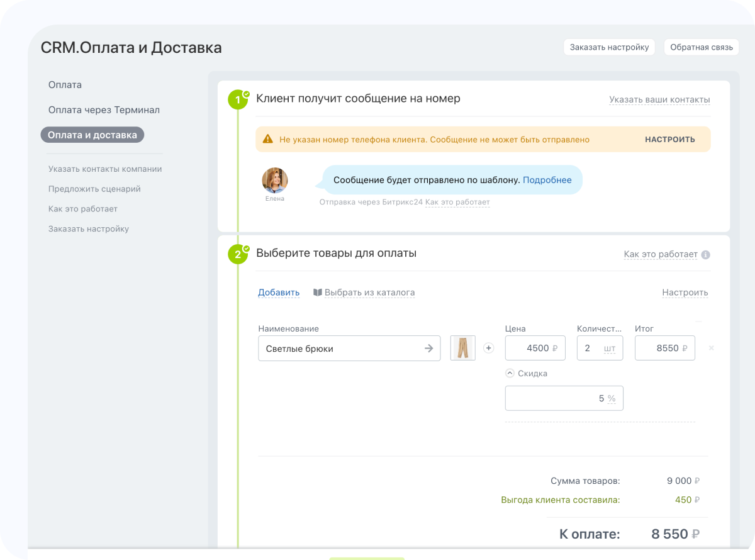Open the шт quantity unit selector
The image size is (755, 560).
pos(609,348)
